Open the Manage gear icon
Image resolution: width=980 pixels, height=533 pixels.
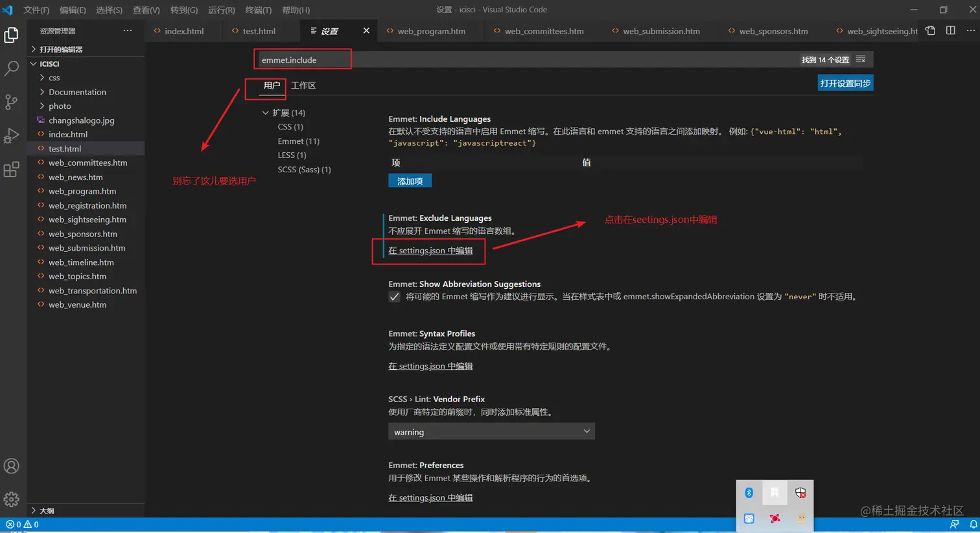tap(11, 499)
